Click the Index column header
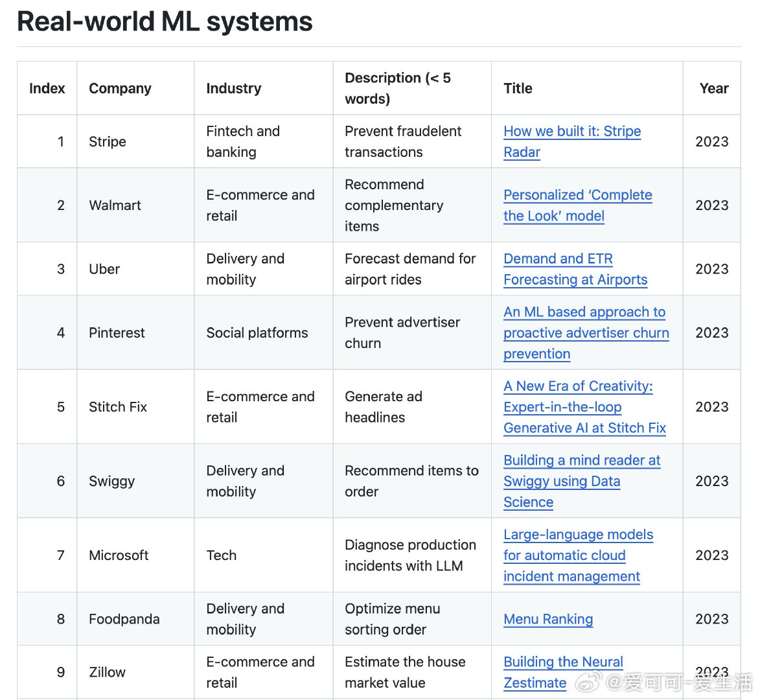Viewport: 760px width, 700px height. tap(47, 88)
